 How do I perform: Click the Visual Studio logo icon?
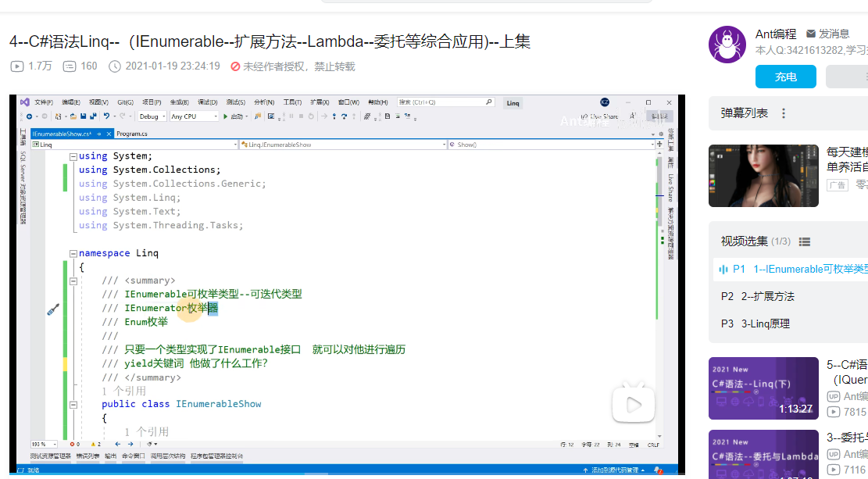tap(24, 102)
